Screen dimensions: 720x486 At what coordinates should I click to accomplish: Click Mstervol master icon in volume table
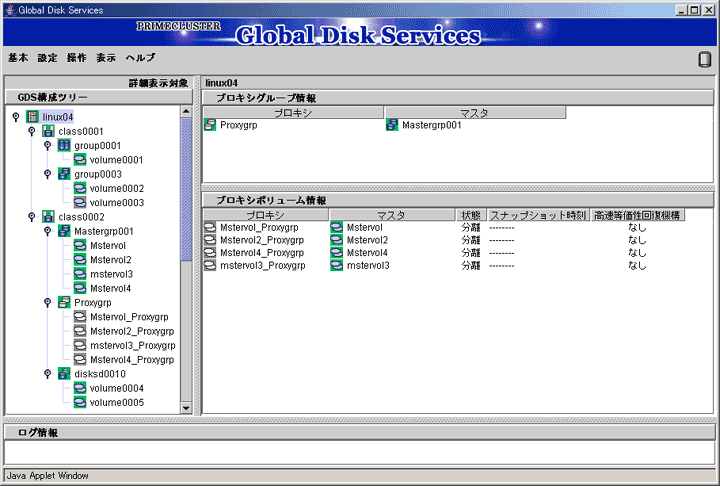point(337,227)
